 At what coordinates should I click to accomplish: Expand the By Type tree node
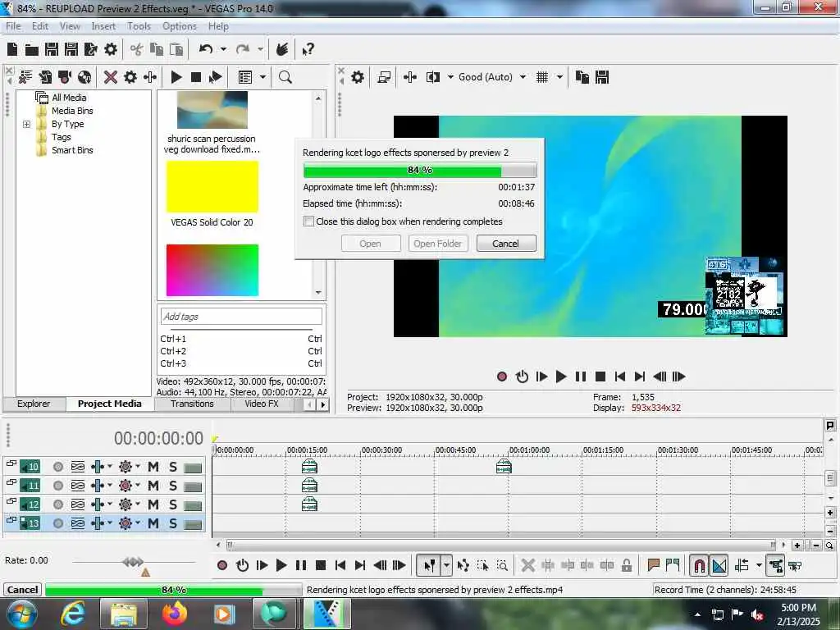(26, 125)
